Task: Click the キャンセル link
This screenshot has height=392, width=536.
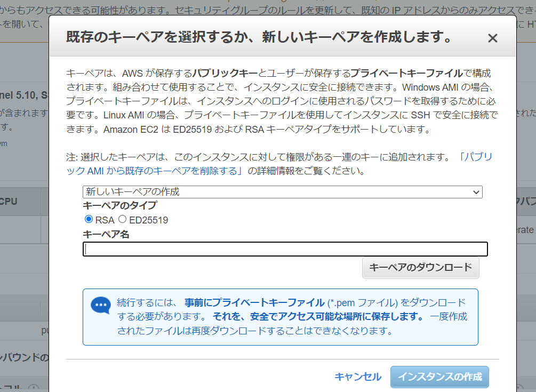Action: point(357,377)
